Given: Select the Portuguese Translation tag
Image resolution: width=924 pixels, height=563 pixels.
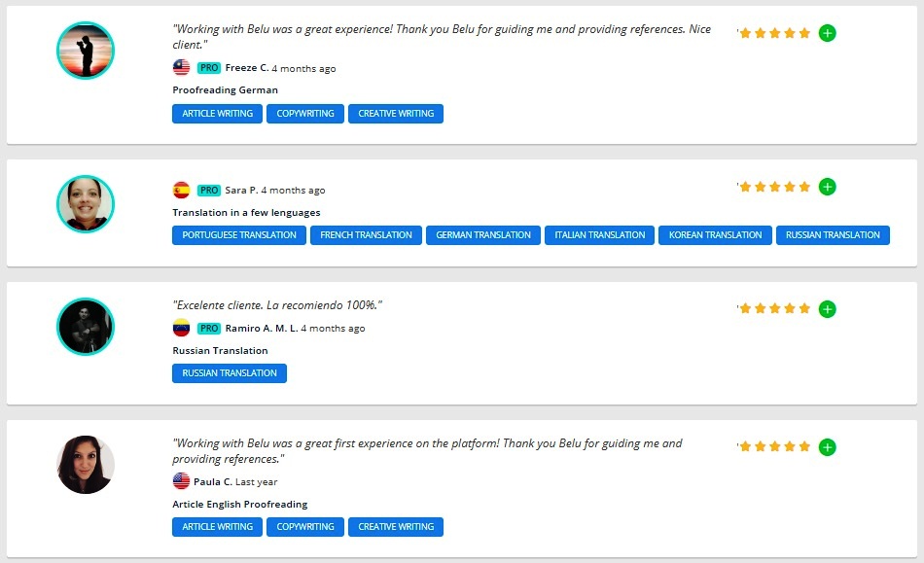Looking at the screenshot, I should pyautogui.click(x=239, y=235).
